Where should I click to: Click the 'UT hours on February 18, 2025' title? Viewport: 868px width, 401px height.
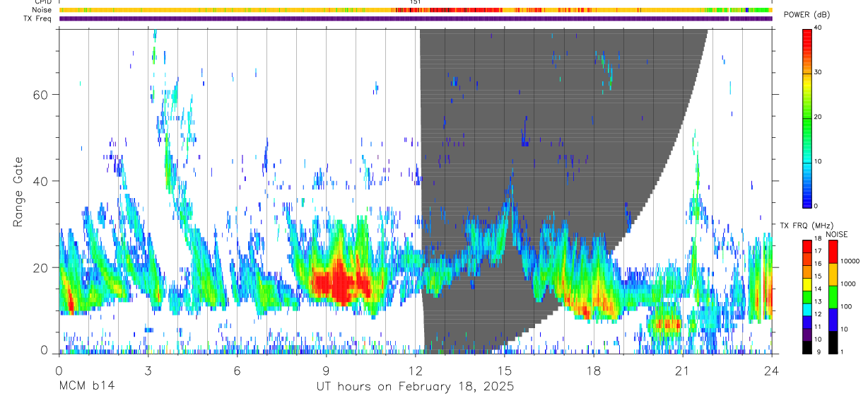click(415, 388)
